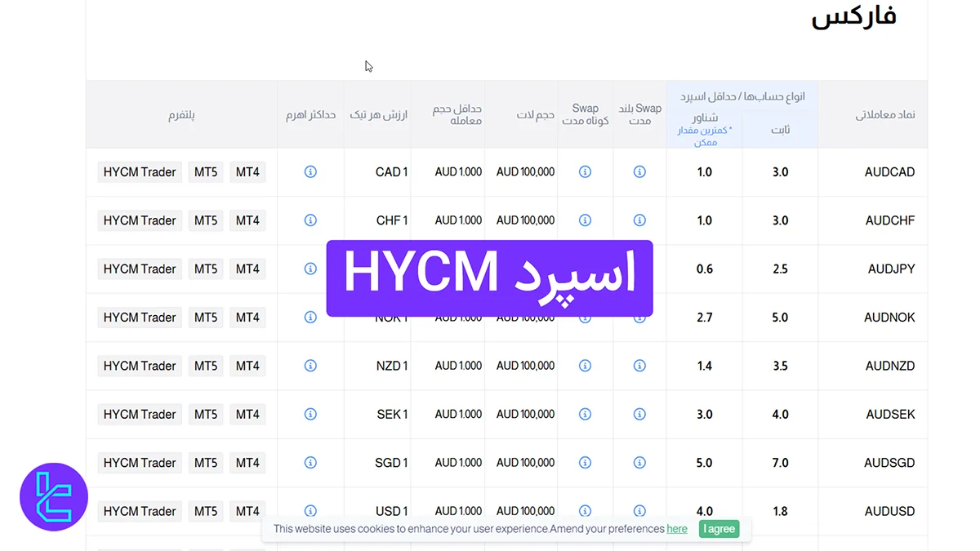Open cookie preferences via the here link
Viewport: 980px width, 551px height.
click(676, 528)
